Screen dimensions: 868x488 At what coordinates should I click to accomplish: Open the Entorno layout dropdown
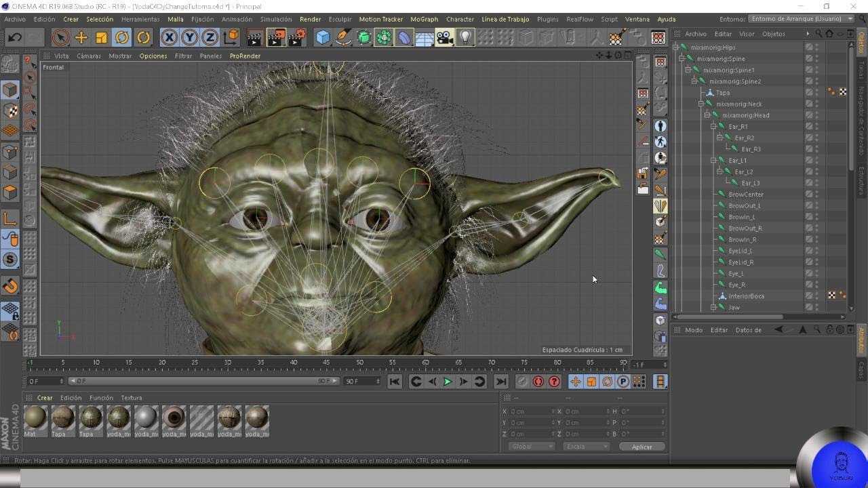pyautogui.click(x=801, y=19)
